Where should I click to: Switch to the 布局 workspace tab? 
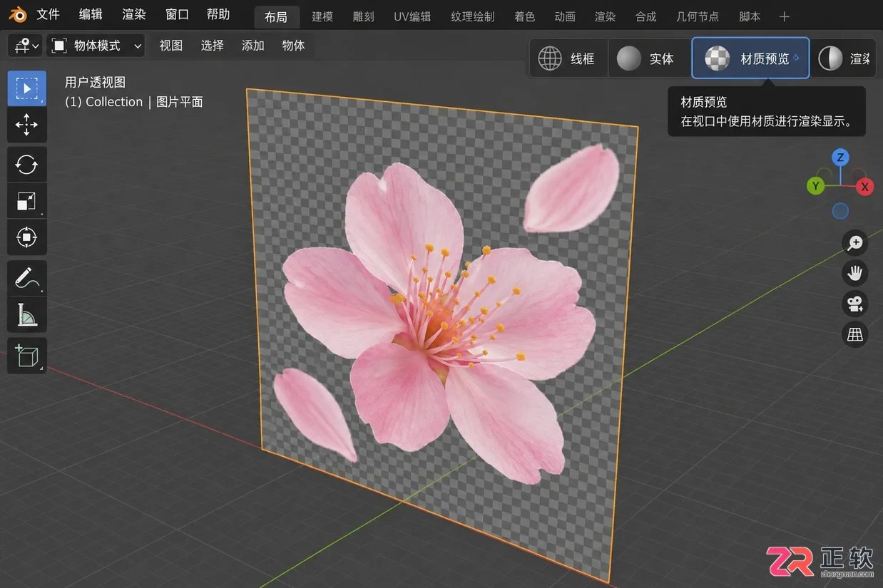(x=276, y=16)
